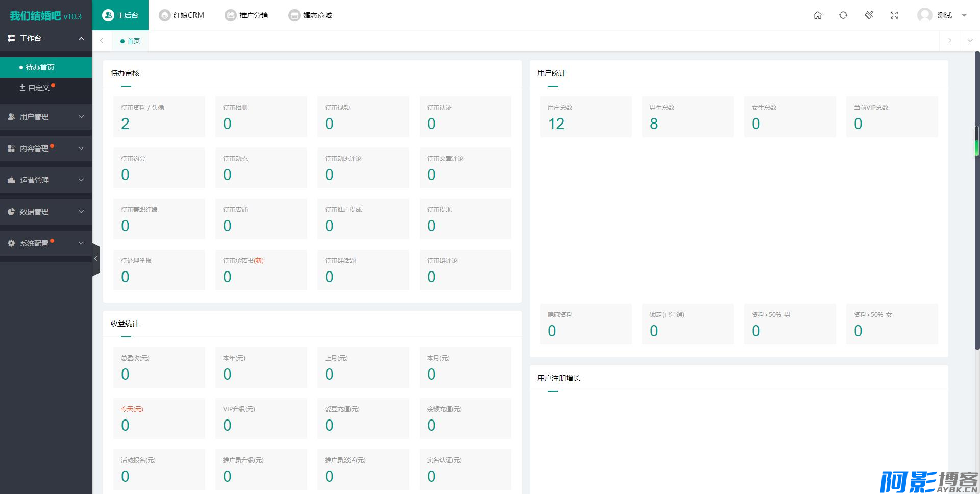Click the home icon in top bar

(817, 15)
